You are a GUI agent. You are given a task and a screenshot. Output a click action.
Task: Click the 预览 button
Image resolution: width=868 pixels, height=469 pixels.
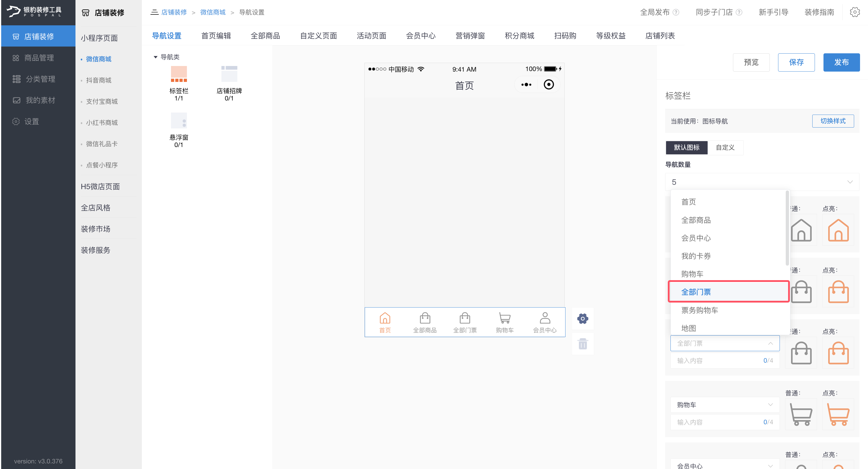coord(751,62)
